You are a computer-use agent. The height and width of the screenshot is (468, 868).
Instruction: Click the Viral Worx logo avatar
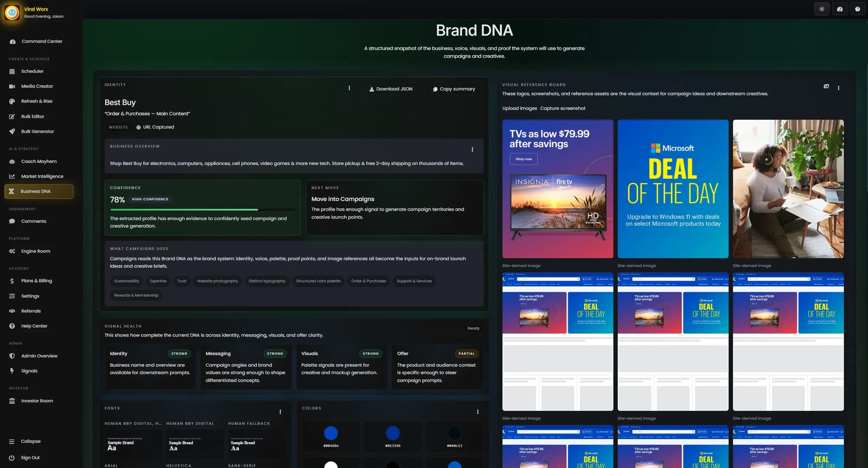tap(12, 13)
